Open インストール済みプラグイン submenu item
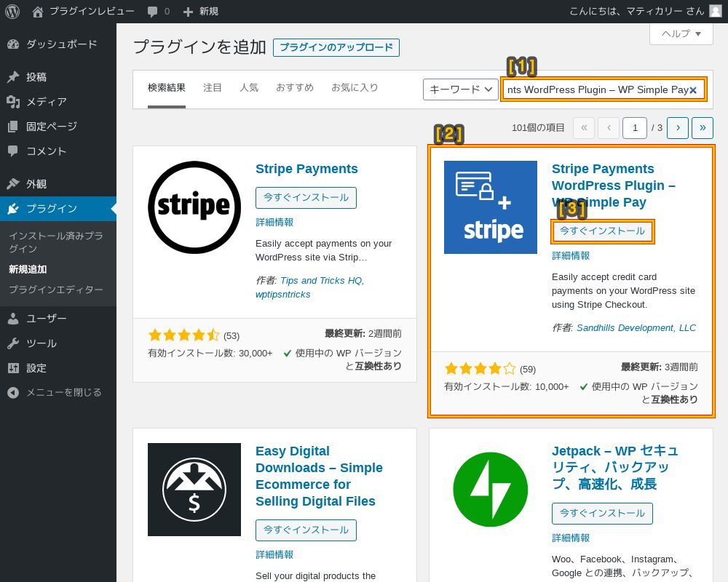Screen dimensions: 728x582 [x=56, y=242]
